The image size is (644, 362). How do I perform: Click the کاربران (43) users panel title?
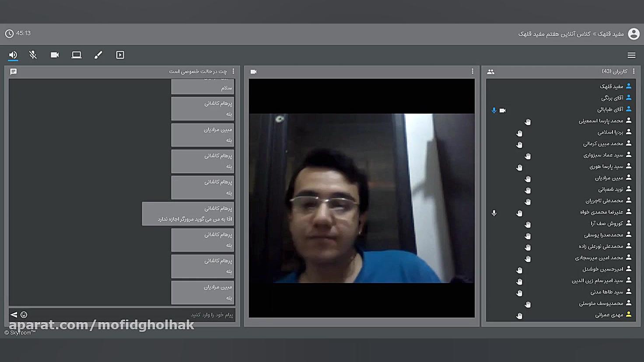615,71
